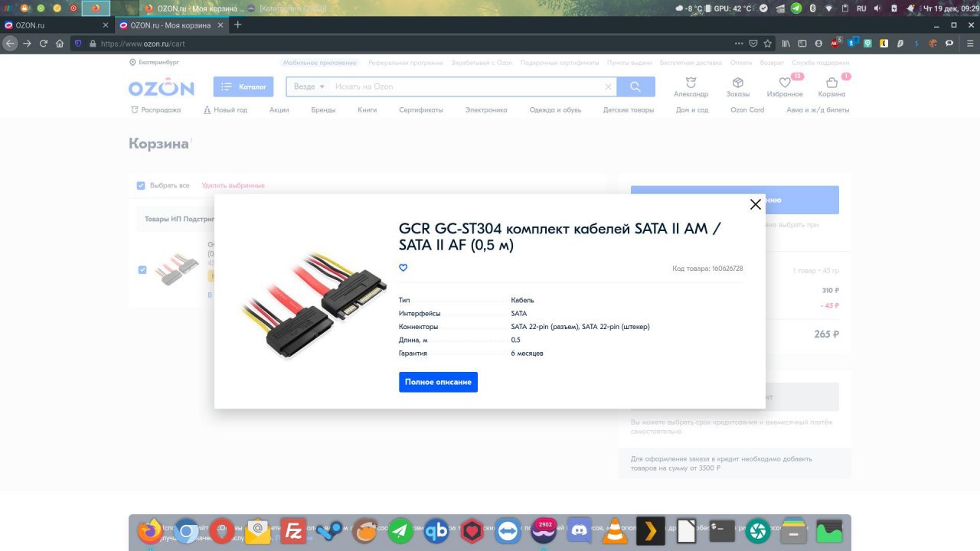
Task: Click the magnifier search button
Action: tap(635, 86)
